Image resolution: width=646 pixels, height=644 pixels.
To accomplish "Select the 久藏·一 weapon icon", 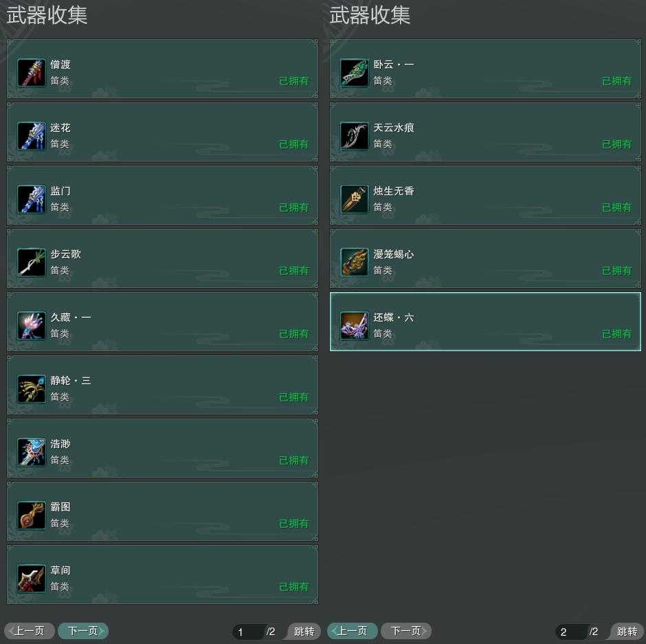I will tap(32, 326).
